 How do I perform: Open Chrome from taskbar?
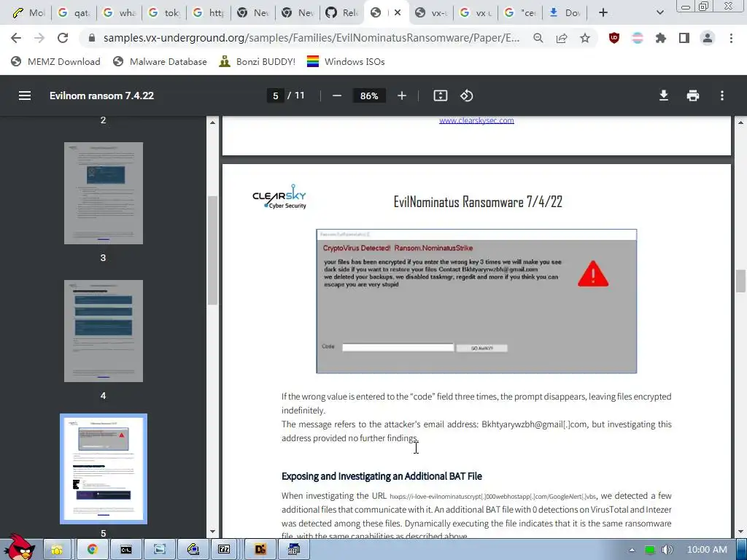pos(93,550)
